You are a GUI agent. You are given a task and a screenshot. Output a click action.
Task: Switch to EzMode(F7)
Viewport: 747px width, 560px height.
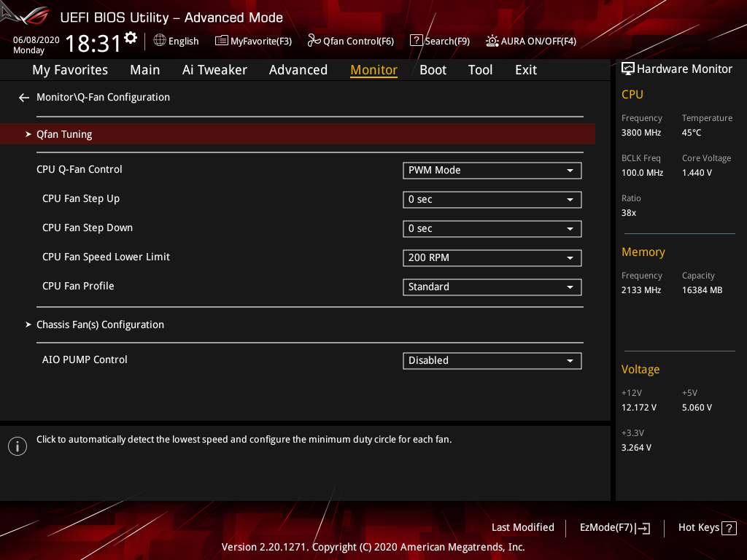606,528
